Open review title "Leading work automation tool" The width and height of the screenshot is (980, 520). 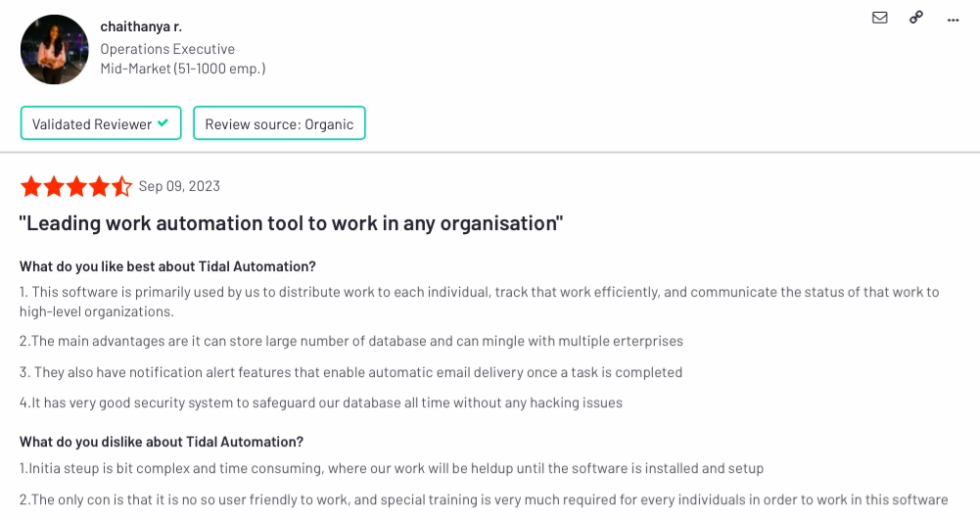click(x=291, y=223)
